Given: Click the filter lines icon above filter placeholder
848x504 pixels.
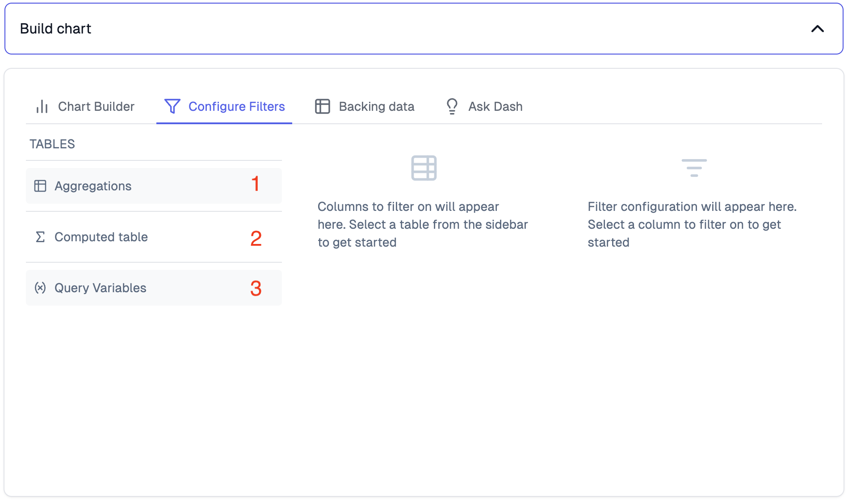Looking at the screenshot, I should coord(694,168).
